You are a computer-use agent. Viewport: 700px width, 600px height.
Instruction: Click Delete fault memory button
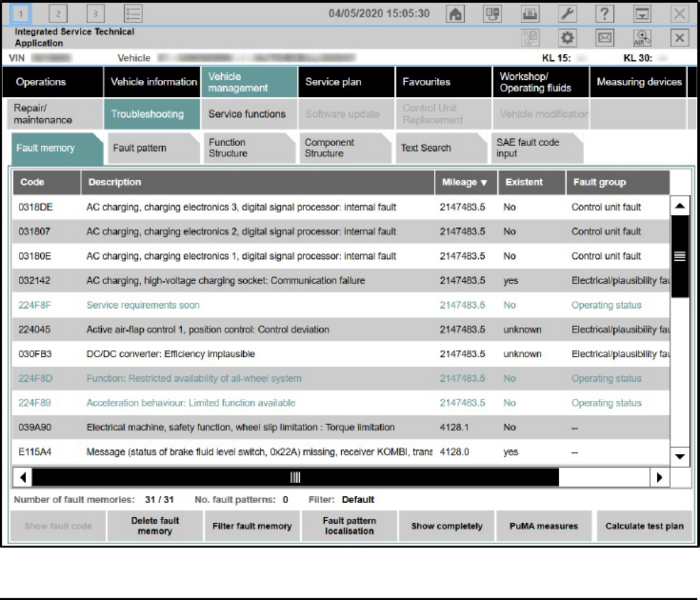155,526
